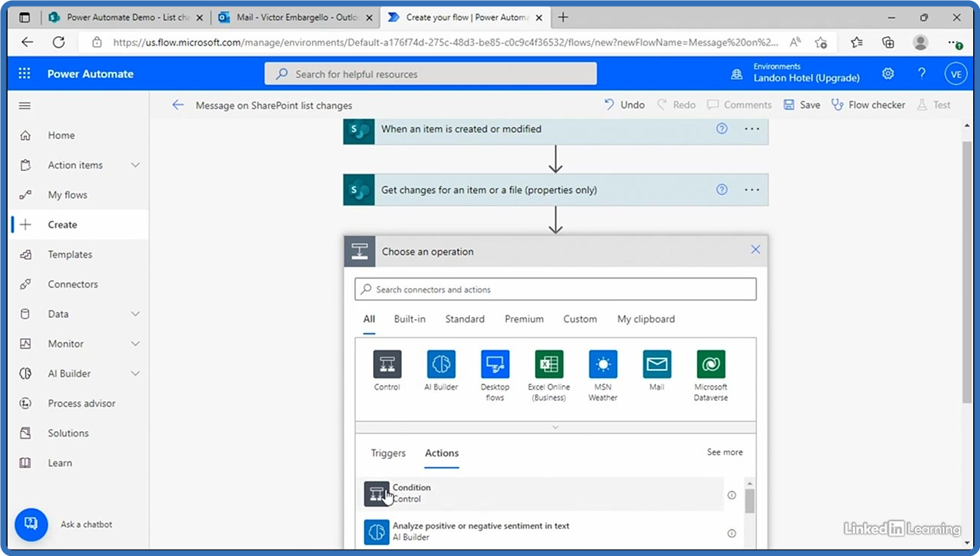Open browser settings and more menu
This screenshot has width=980, height=556.
click(x=954, y=43)
